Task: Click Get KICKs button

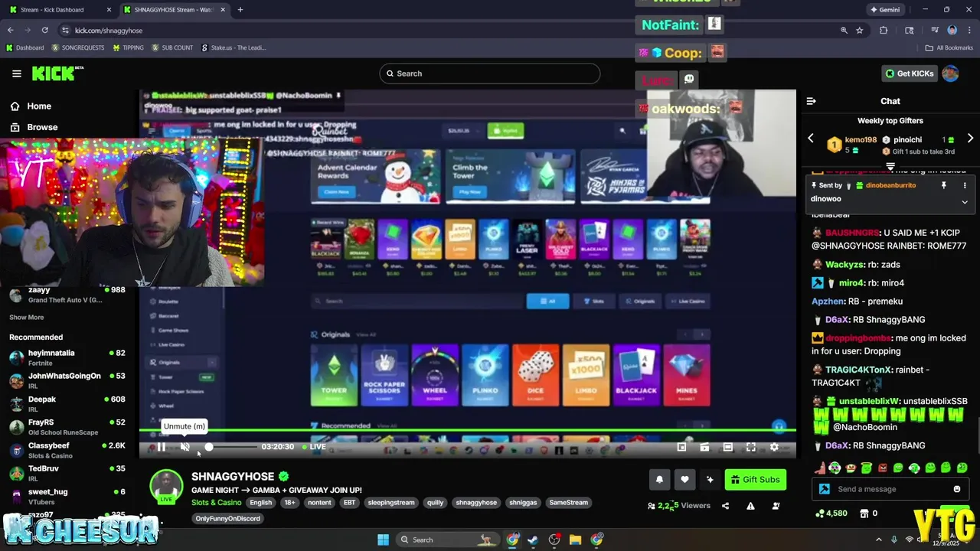Action: [910, 73]
